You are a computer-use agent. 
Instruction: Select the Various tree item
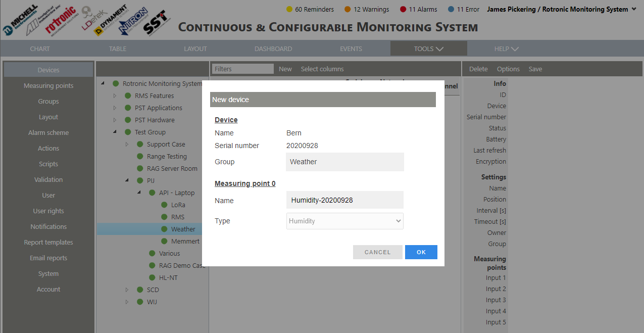coord(169,253)
